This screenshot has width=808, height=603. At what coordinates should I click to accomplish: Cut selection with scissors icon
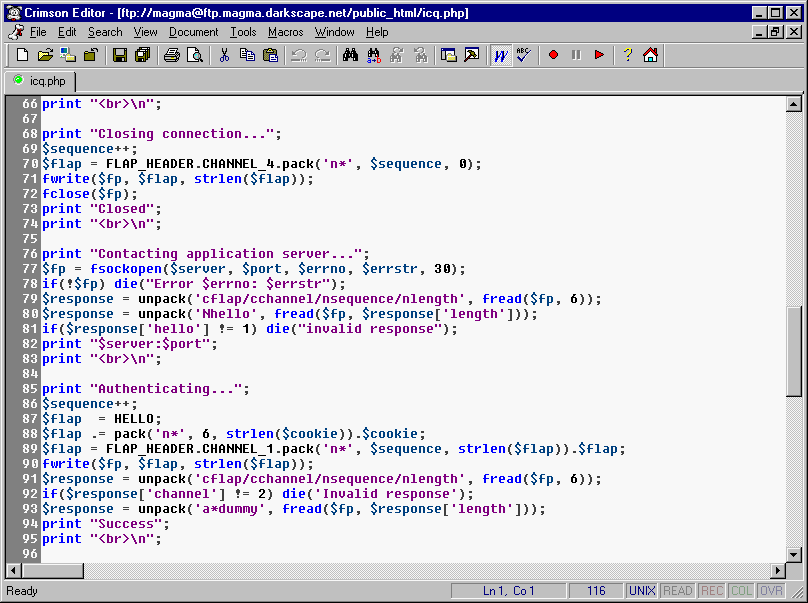pos(224,55)
